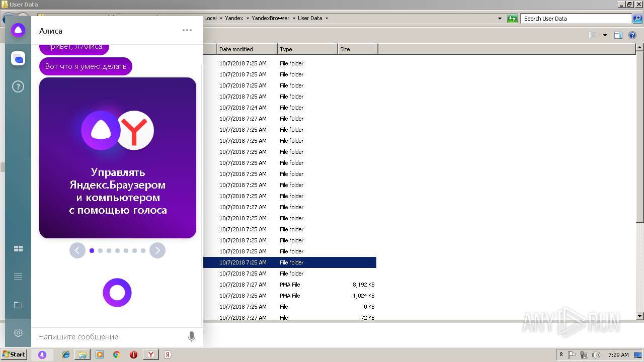Click the 'Вот что я умею делать' message bubble
Image resolution: width=644 pixels, height=362 pixels.
pyautogui.click(x=86, y=66)
